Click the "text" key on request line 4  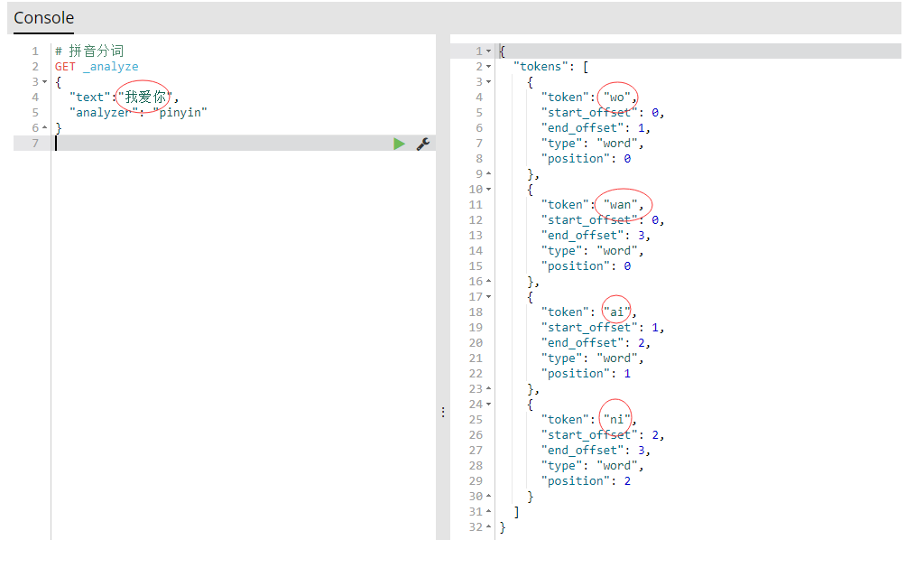pyautogui.click(x=90, y=98)
